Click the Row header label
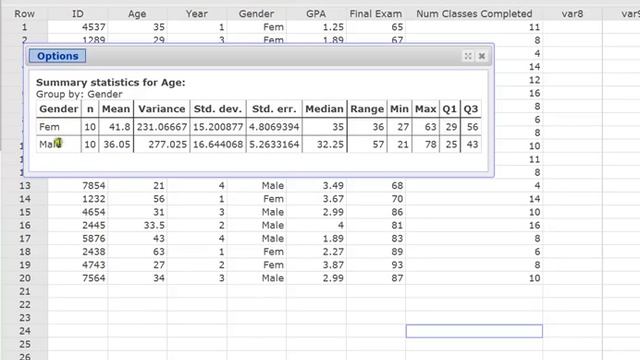The width and height of the screenshot is (640, 360). (24, 14)
